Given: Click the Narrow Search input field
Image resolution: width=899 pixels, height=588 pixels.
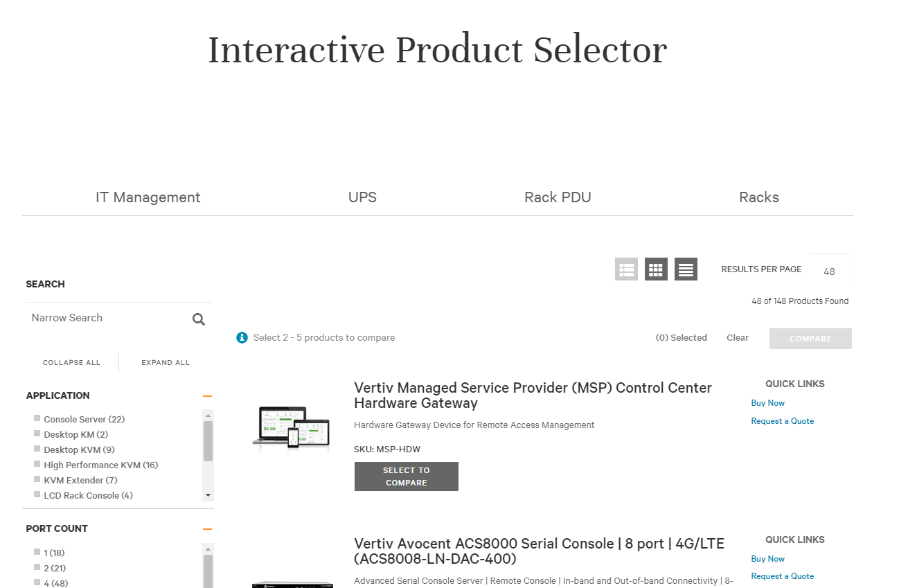Looking at the screenshot, I should [x=104, y=318].
